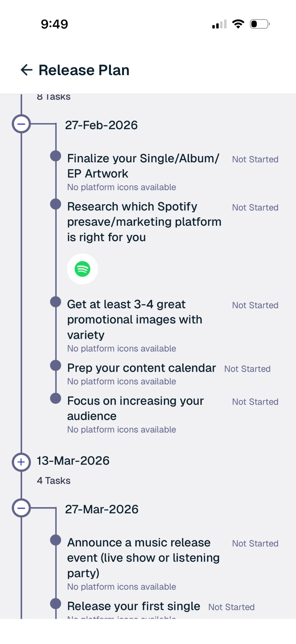Open Release your first single task
296x644 pixels.
coord(133,606)
